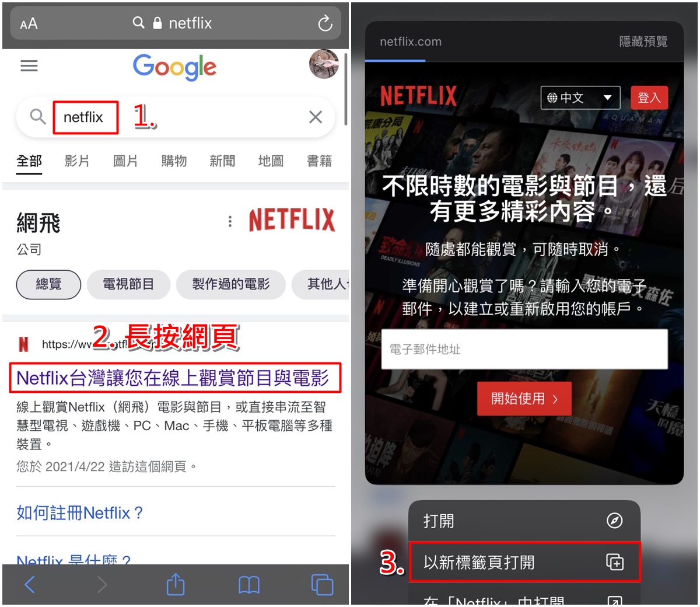Select the 製作過的電影 chip
This screenshot has height=607, width=700.
point(231,284)
